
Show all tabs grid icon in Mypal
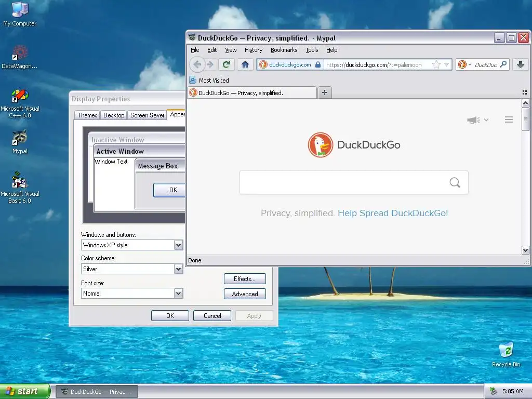point(525,92)
